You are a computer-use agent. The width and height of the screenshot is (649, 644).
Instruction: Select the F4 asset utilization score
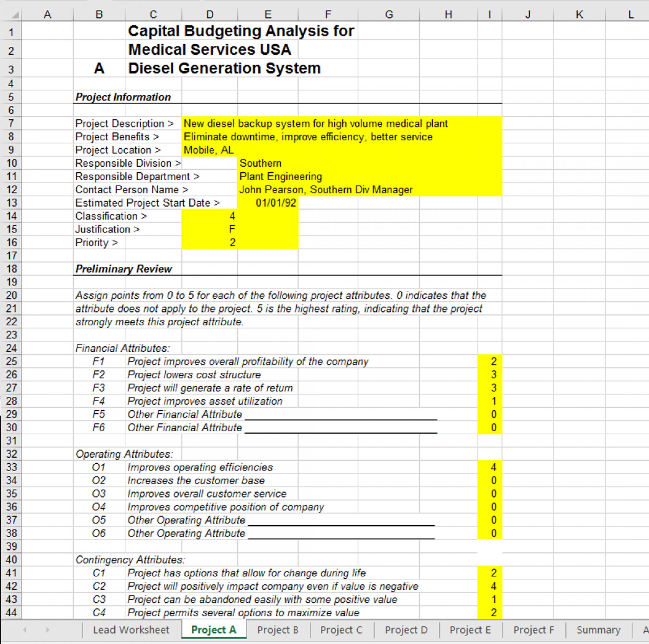[489, 401]
